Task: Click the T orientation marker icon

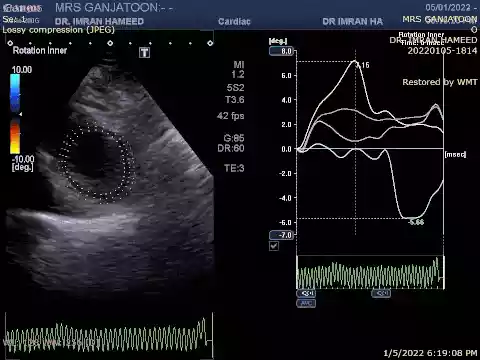Action: click(x=144, y=52)
